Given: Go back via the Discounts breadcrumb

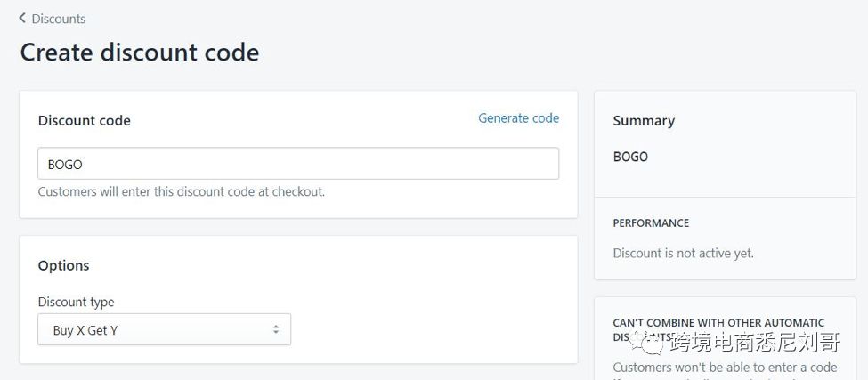Looking at the screenshot, I should coord(58,19).
